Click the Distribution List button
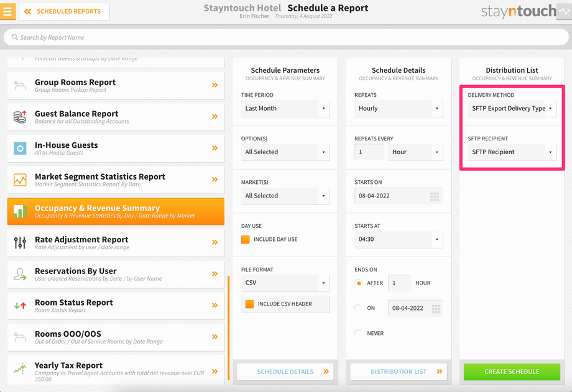 click(x=399, y=371)
